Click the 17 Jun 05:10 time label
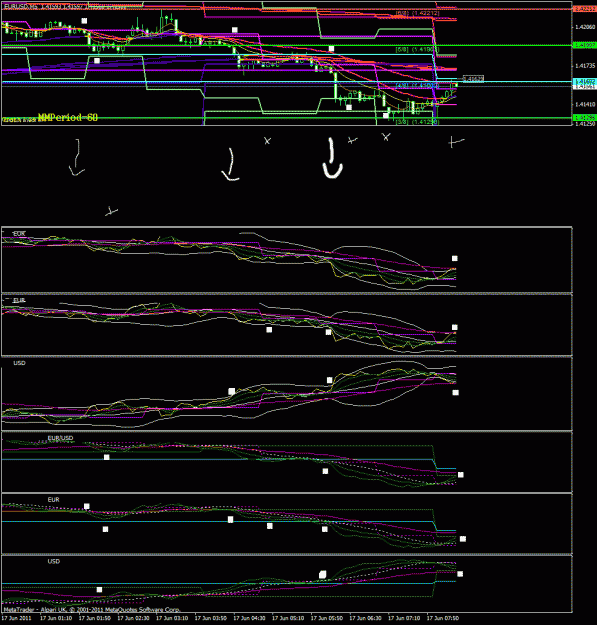This screenshot has width=597, height=625. tap(288, 618)
